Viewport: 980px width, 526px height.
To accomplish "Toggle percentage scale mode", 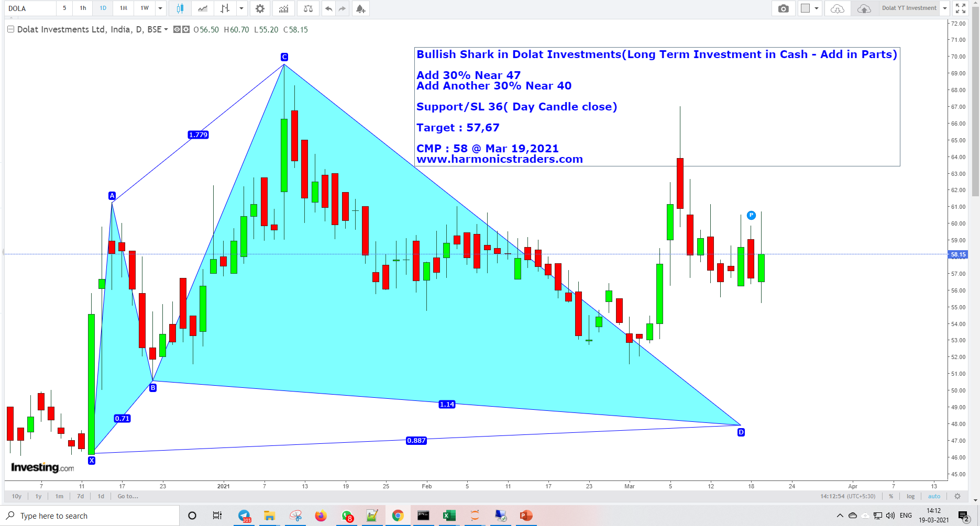I will 890,496.
